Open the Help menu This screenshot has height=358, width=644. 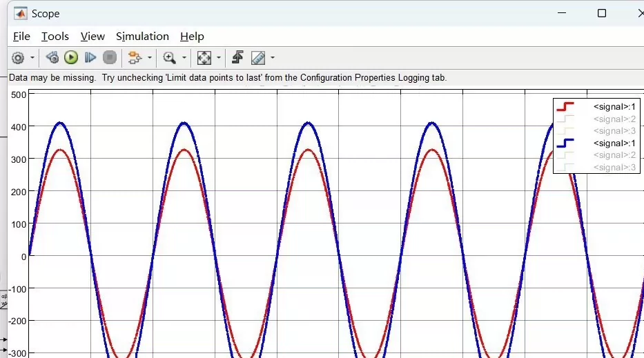[x=192, y=37]
